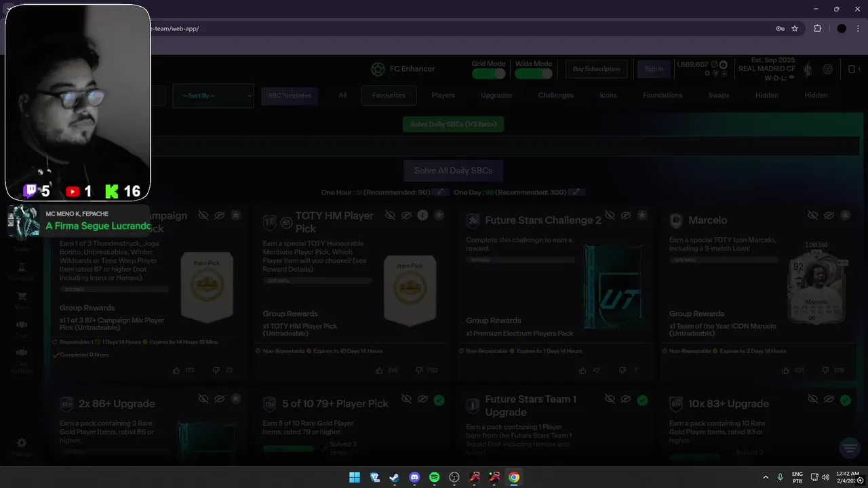
Task: Click the Future Stars Challenge 2 progress bar
Action: coord(520,260)
